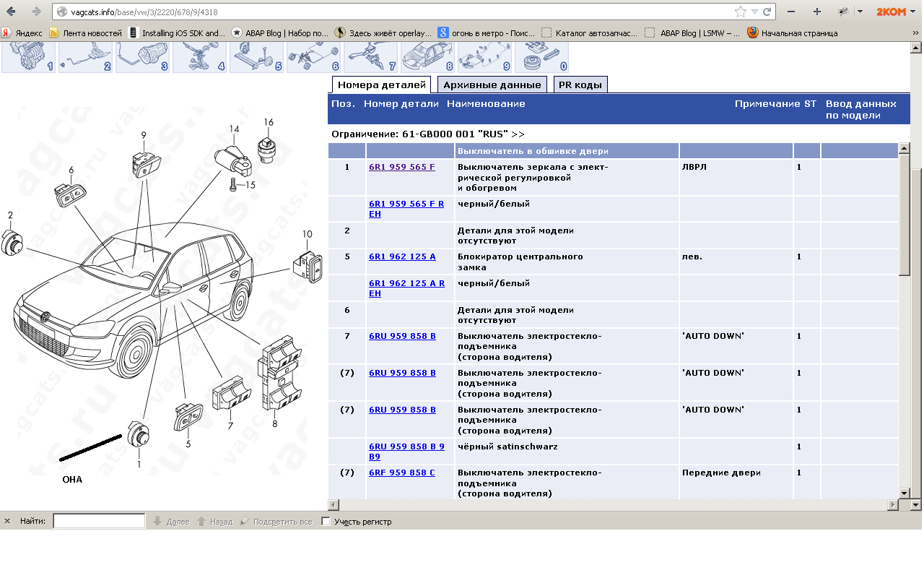Click the 2KOM toolbar logo
Image resolution: width=924 pixels, height=578 pixels.
(892, 12)
